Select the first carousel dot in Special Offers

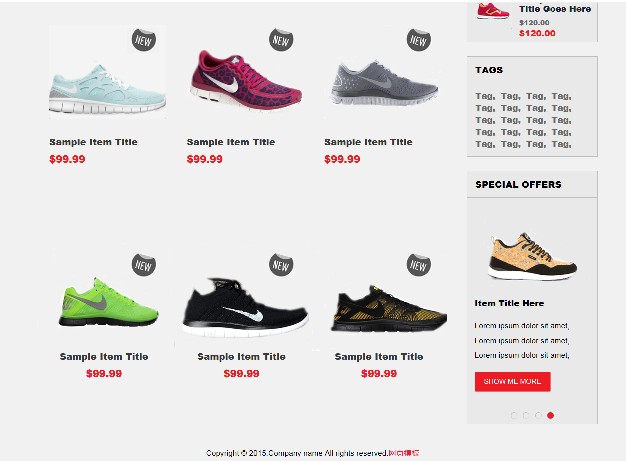coord(514,415)
